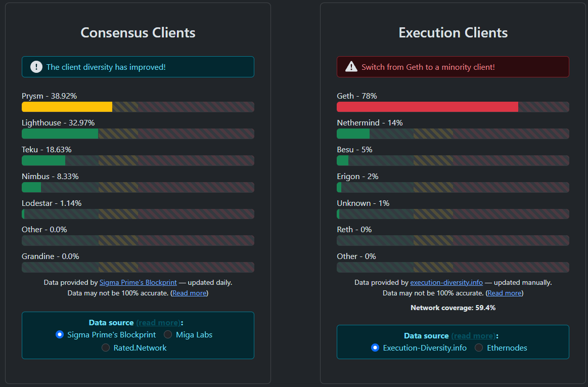
Task: Click the Switch from Geth warning banner
Action: 453,67
